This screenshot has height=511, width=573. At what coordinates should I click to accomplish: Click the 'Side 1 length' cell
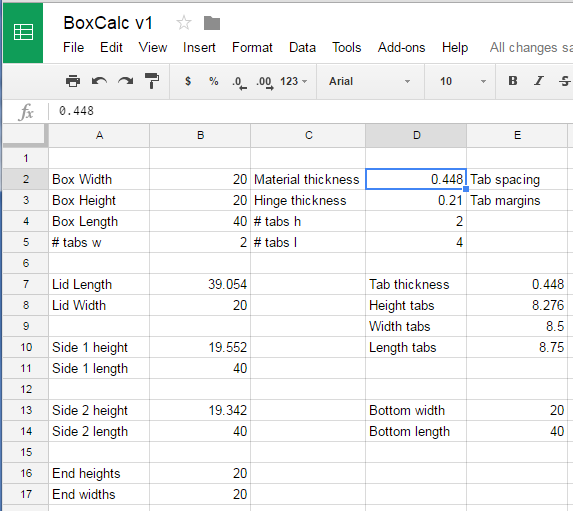99,368
